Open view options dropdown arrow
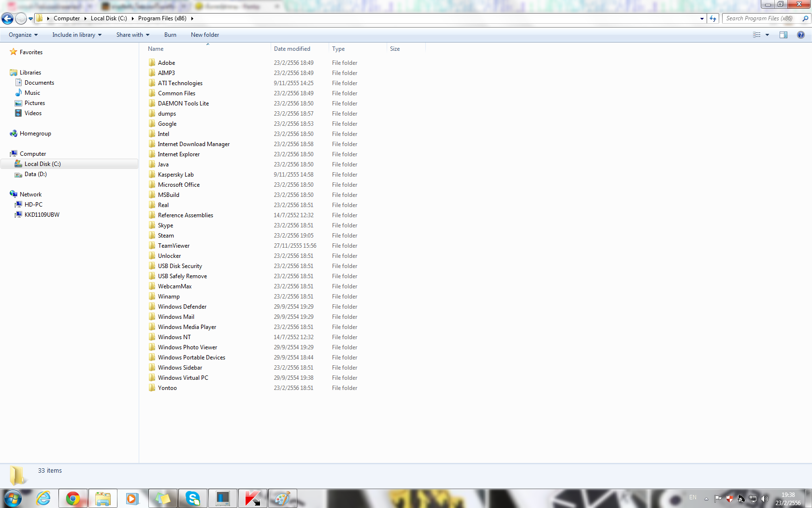Image resolution: width=812 pixels, height=508 pixels. click(767, 35)
